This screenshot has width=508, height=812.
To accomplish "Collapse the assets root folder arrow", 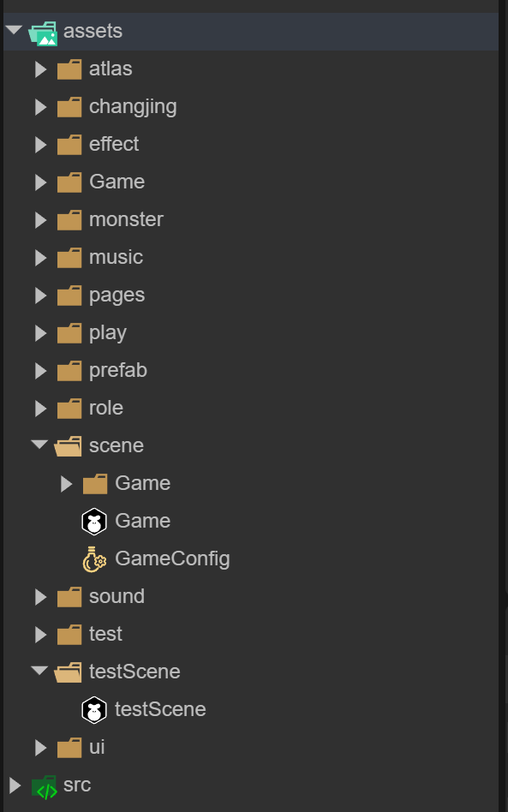I will point(14,30).
